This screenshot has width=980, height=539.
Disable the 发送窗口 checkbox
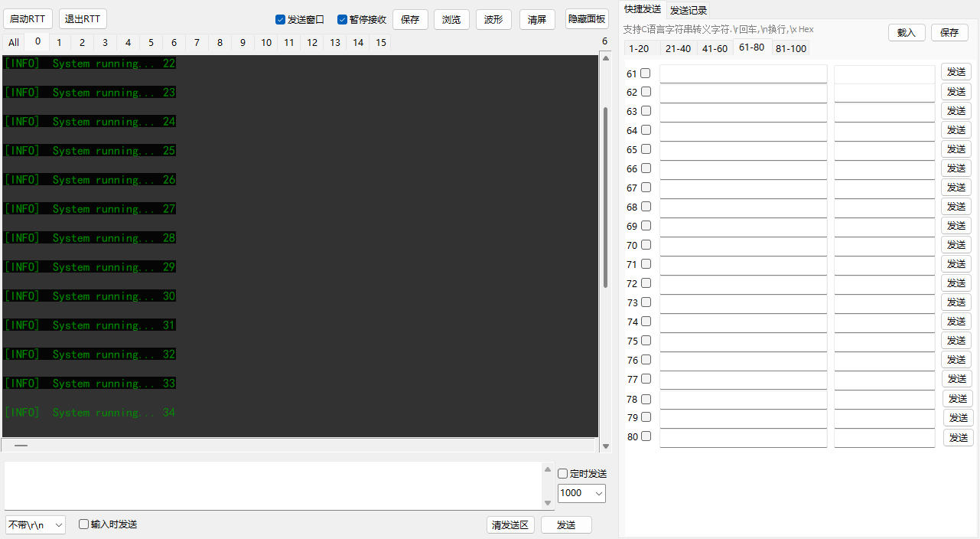coord(281,19)
